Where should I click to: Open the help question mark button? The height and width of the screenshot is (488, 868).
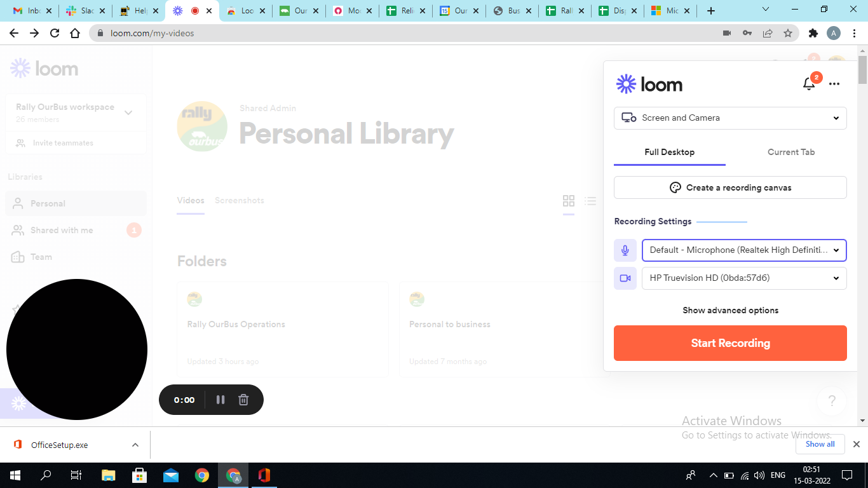[832, 401]
